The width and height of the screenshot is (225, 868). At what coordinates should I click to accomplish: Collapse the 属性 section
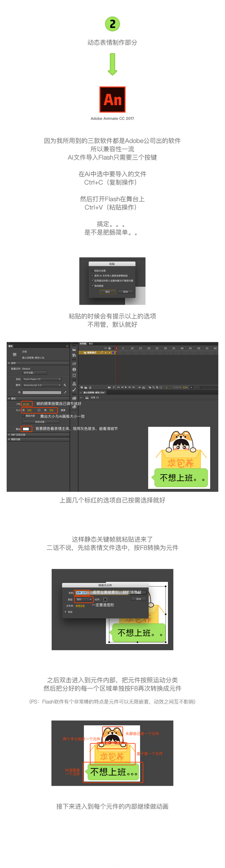(x=9, y=399)
